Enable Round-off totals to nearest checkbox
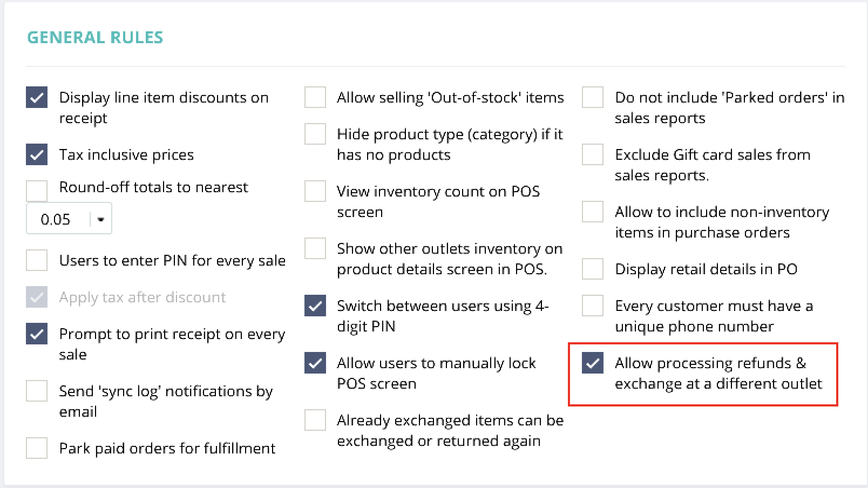 (x=37, y=191)
